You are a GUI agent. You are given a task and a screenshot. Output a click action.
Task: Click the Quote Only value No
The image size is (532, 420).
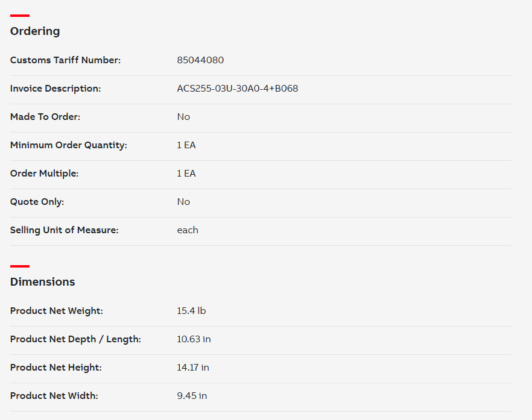(183, 202)
